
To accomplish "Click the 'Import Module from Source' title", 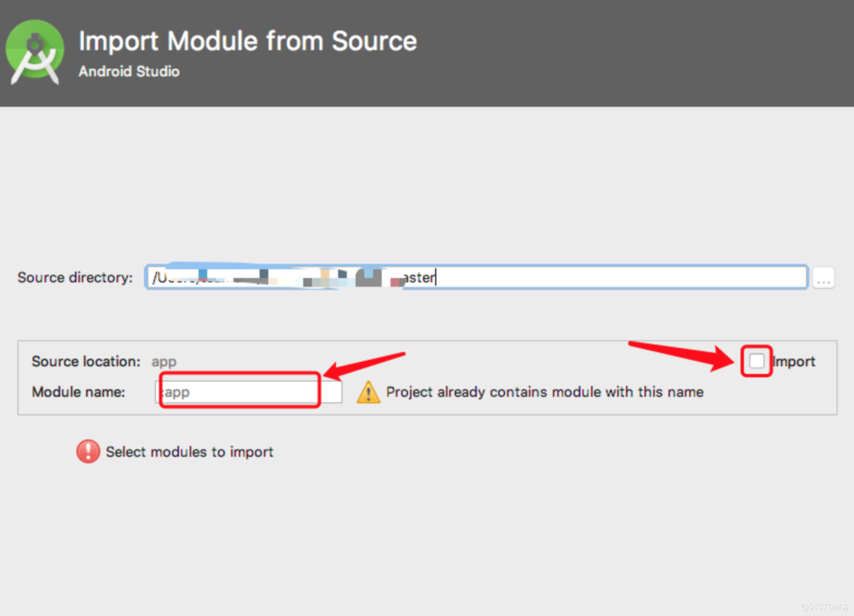I will pos(248,41).
